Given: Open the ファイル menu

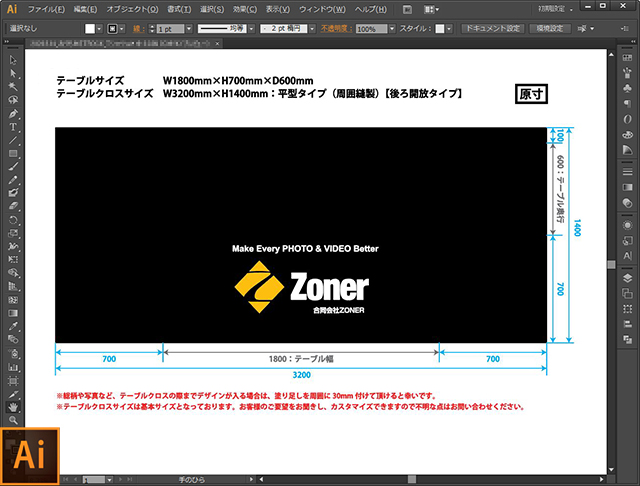Looking at the screenshot, I should (46, 9).
